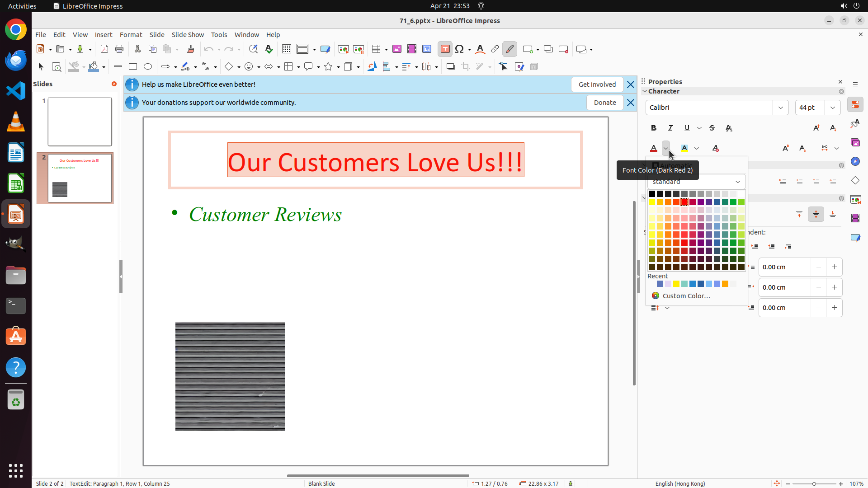
Task: Click Custom Color option
Action: coord(686,296)
